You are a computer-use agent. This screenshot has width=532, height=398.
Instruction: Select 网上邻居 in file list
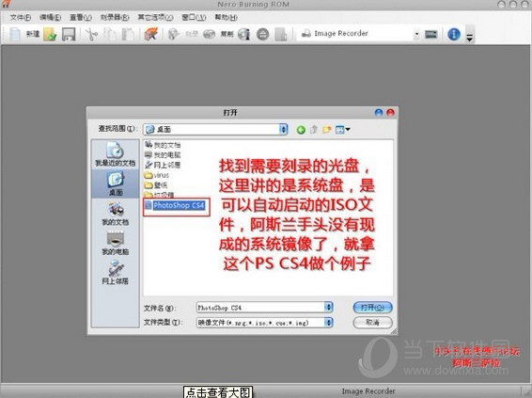coord(163,165)
